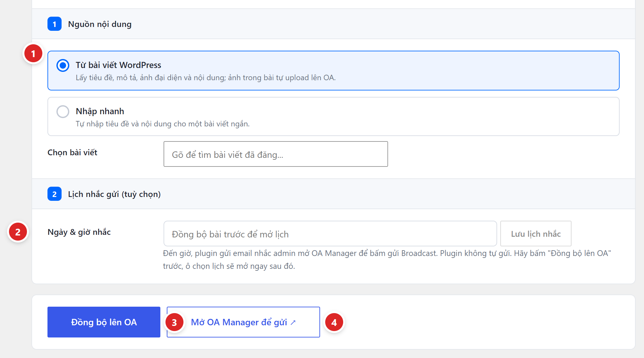Viewport: 644px width, 358px height.
Task: Click the "Ngày & giờ nhắc" label
Action: pyautogui.click(x=79, y=232)
